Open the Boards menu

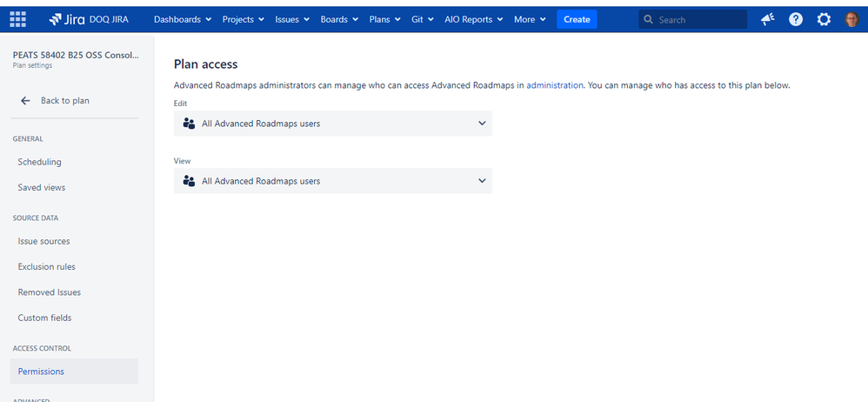[x=338, y=19]
